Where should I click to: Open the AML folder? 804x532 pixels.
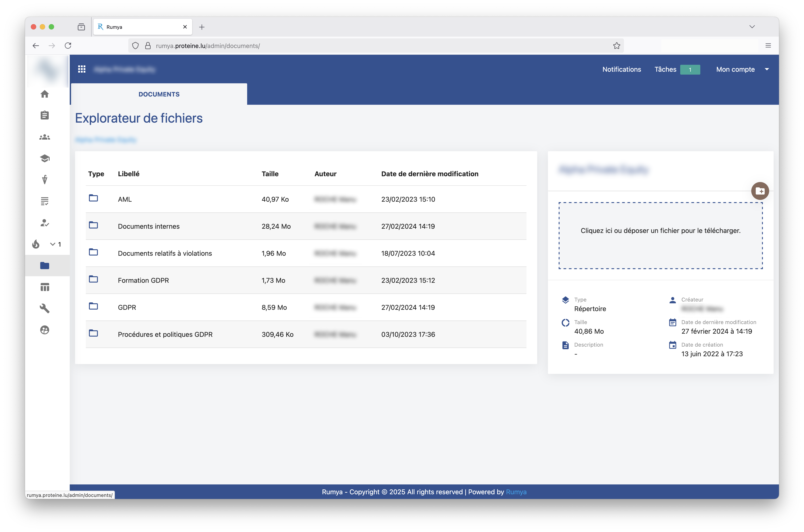[x=125, y=199]
